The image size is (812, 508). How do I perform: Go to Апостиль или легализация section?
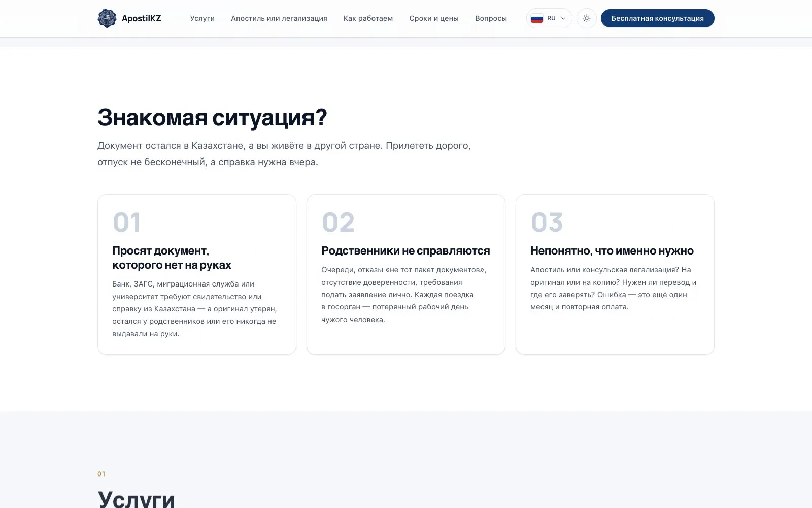click(x=279, y=18)
